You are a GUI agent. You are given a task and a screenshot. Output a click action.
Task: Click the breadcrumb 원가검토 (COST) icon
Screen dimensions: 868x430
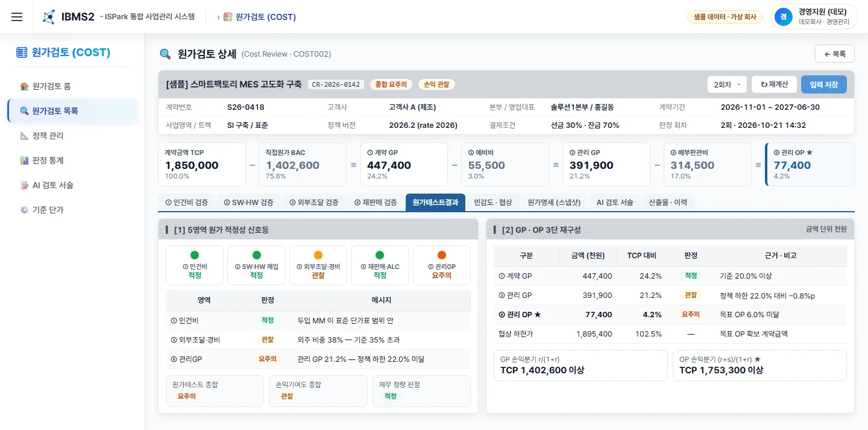(228, 17)
